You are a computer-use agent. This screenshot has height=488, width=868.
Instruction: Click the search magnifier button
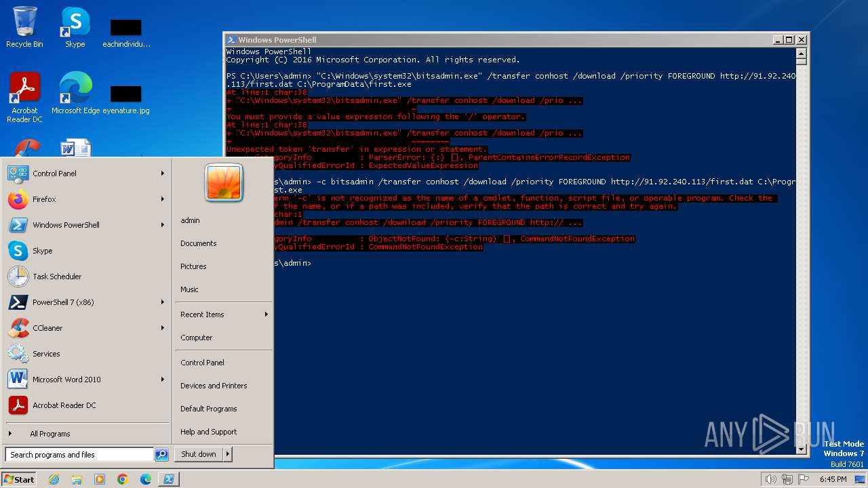(x=161, y=455)
